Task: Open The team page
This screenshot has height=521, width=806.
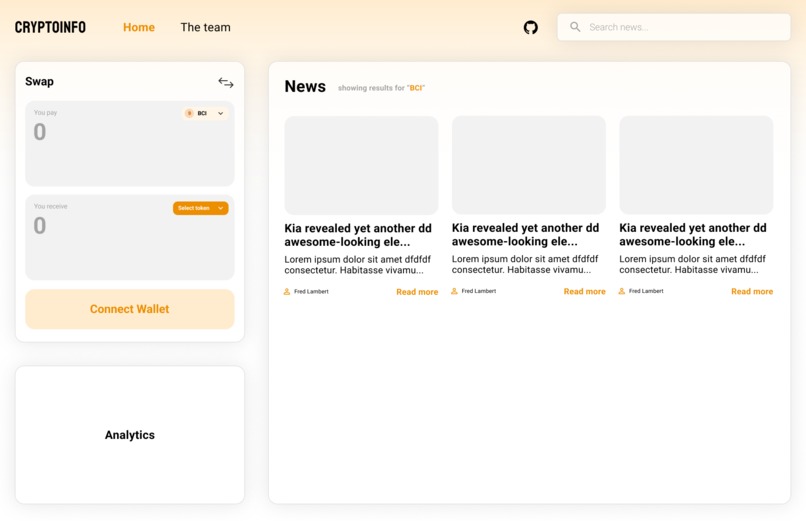Action: tap(205, 27)
